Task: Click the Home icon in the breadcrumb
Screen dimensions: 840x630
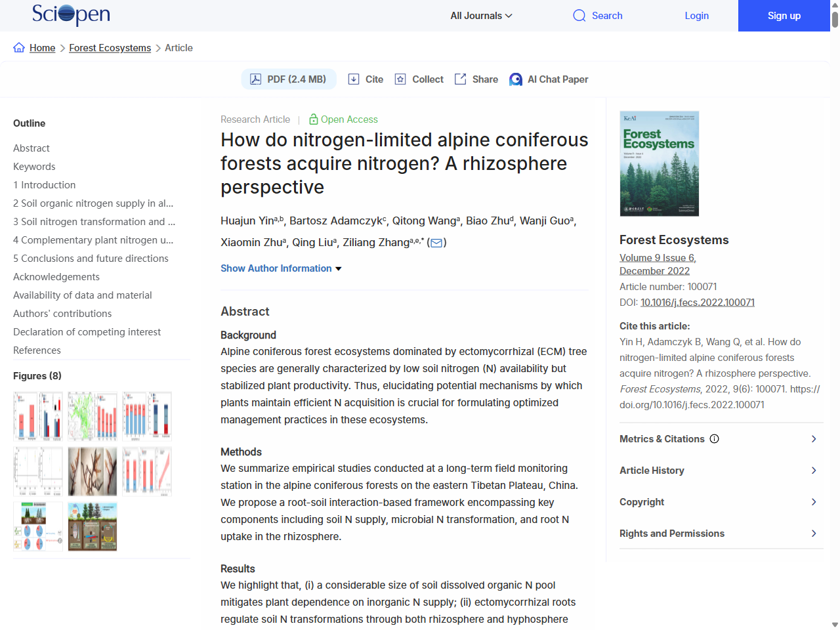Action: pos(19,47)
